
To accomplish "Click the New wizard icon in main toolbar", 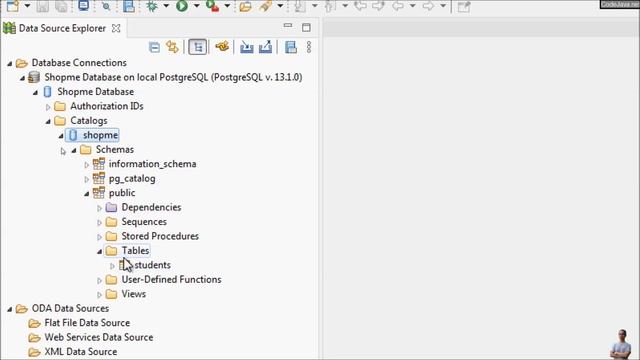I will (13, 6).
